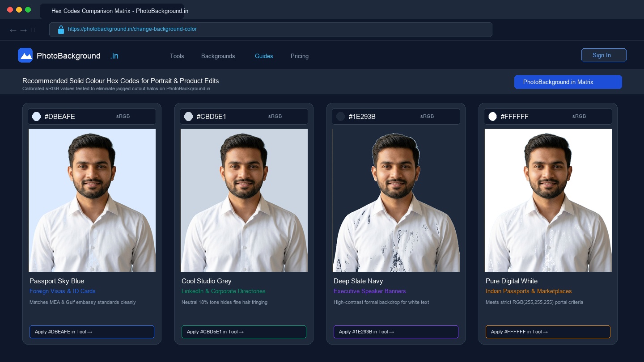644x362 pixels.
Task: Click the #FFFFFF white colour swatch
Action: [x=492, y=116]
